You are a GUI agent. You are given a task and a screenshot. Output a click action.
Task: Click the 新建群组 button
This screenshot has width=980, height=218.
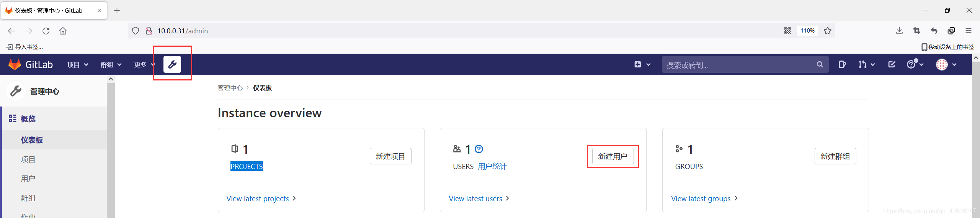coord(835,156)
